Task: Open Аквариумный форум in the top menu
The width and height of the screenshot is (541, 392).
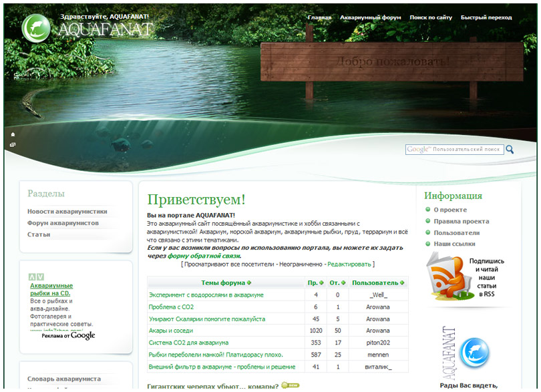Action: tap(371, 17)
